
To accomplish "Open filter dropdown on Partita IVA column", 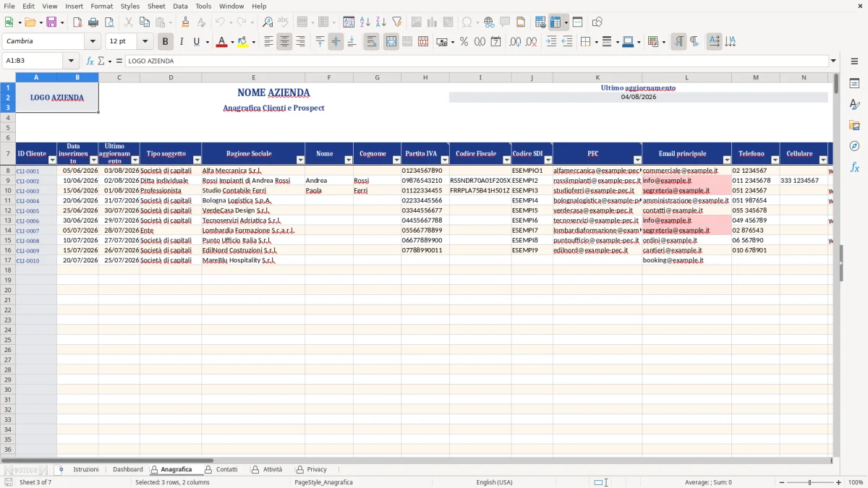I will (x=443, y=160).
